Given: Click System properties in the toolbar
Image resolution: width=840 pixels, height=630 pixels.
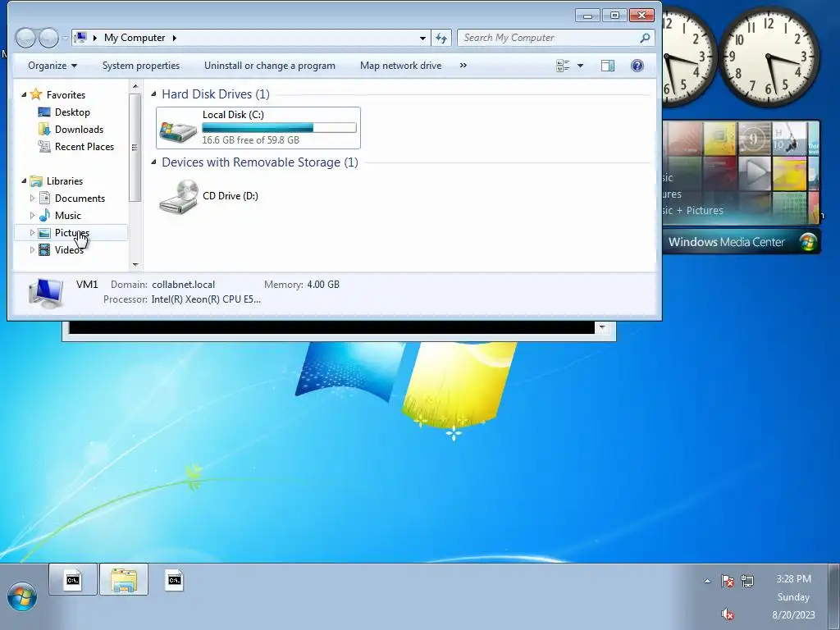Looking at the screenshot, I should 141,66.
